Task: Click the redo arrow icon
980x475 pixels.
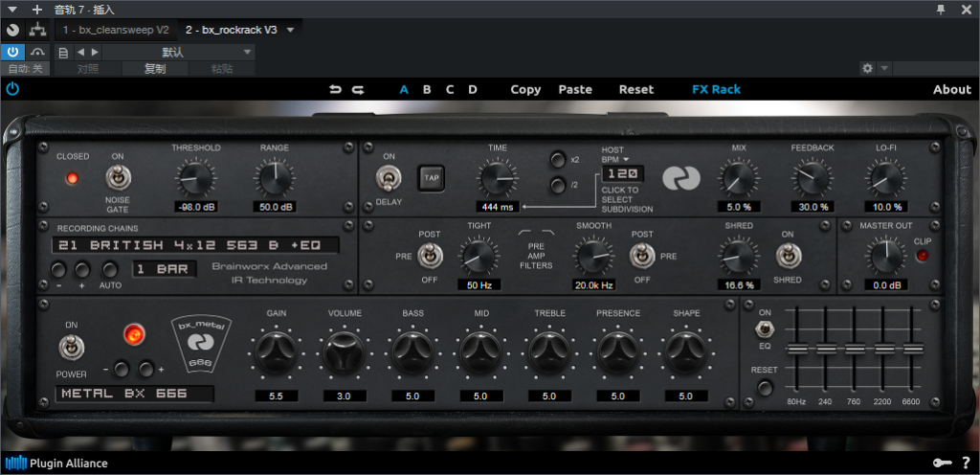Action: pos(358,89)
